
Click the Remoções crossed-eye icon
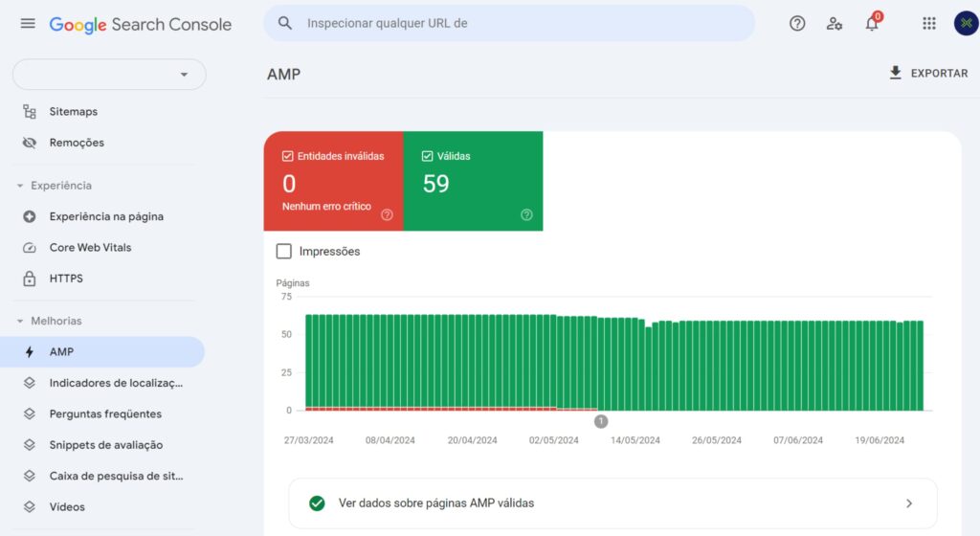[x=30, y=143]
